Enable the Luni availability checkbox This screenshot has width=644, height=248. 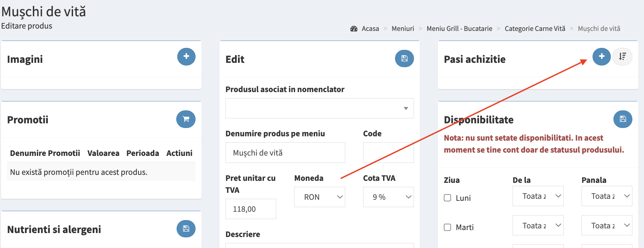pyautogui.click(x=447, y=198)
